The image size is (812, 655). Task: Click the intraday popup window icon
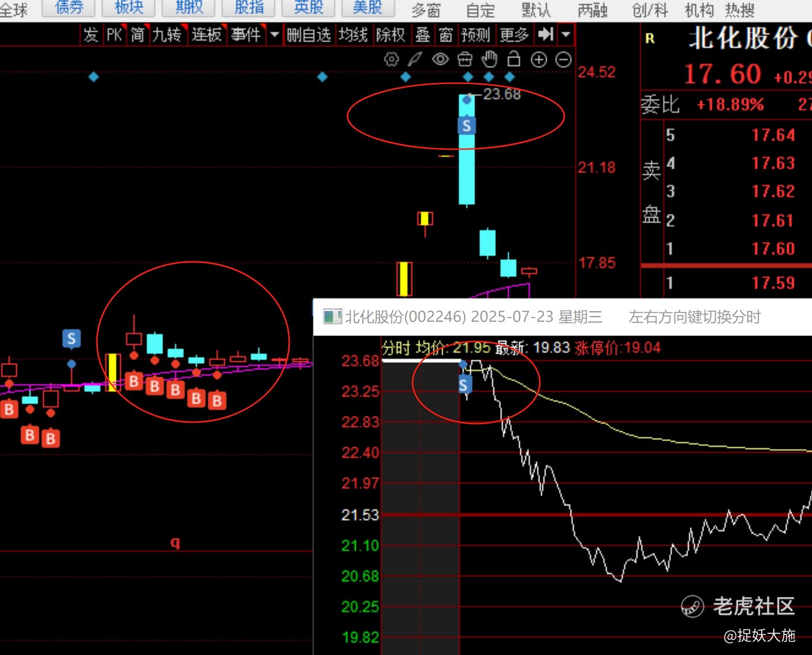(x=332, y=316)
